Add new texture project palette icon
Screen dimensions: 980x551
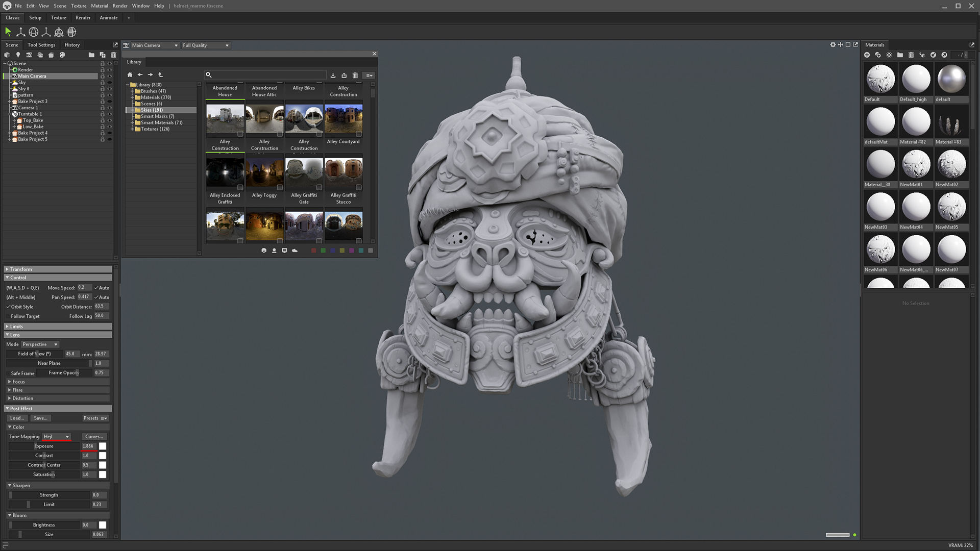(62, 55)
